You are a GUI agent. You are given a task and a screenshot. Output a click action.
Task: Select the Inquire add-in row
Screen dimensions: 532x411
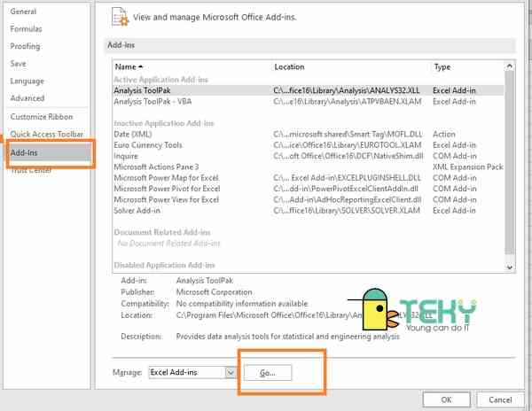click(x=308, y=156)
